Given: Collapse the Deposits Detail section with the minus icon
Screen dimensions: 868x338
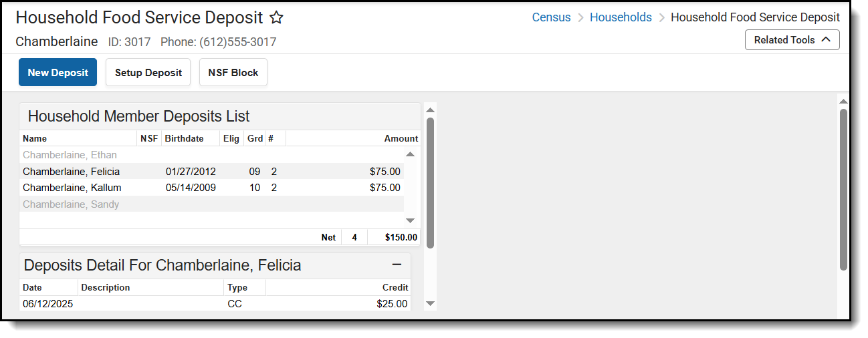Looking at the screenshot, I should [x=397, y=265].
